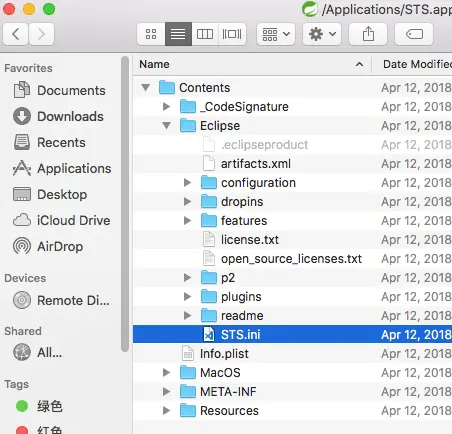Screen dimensions: 452x434
Task: Sort the list by Name column
Action: pyautogui.click(x=252, y=64)
